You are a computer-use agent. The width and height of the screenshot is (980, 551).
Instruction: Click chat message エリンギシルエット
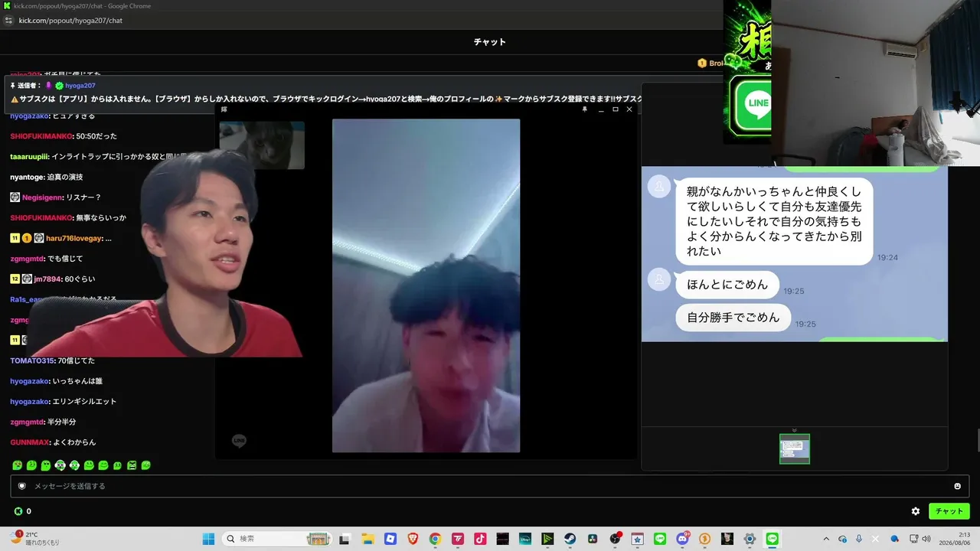84,402
